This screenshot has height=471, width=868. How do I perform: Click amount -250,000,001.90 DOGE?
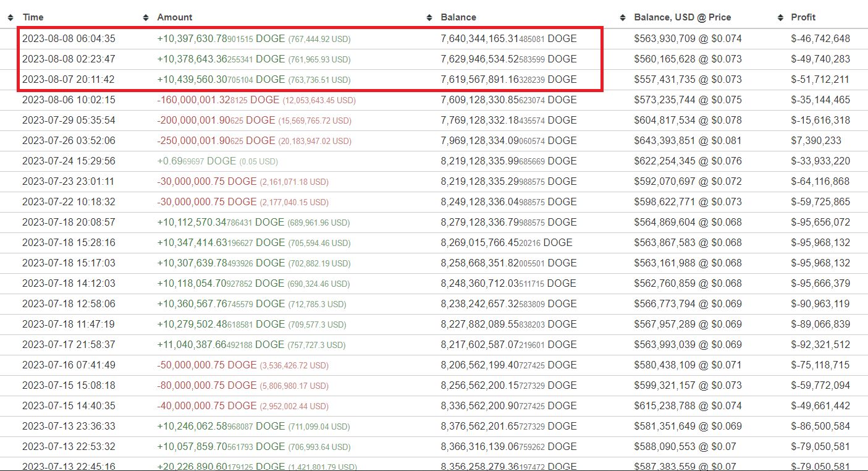(x=216, y=140)
